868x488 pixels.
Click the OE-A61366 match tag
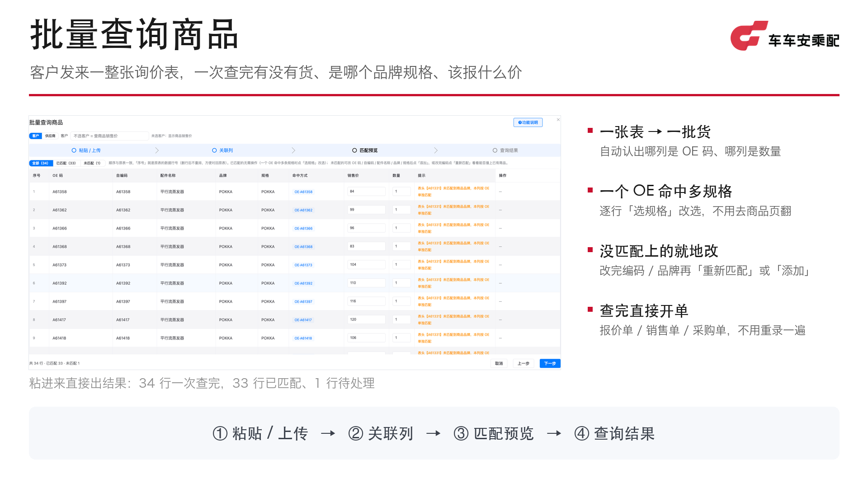[303, 229]
